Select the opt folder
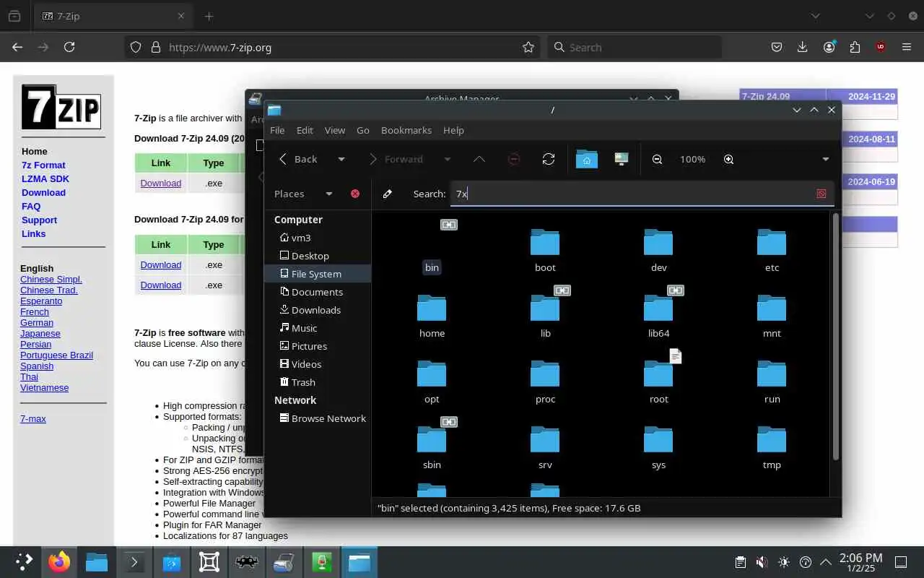Image resolution: width=924 pixels, height=578 pixels. [432, 382]
